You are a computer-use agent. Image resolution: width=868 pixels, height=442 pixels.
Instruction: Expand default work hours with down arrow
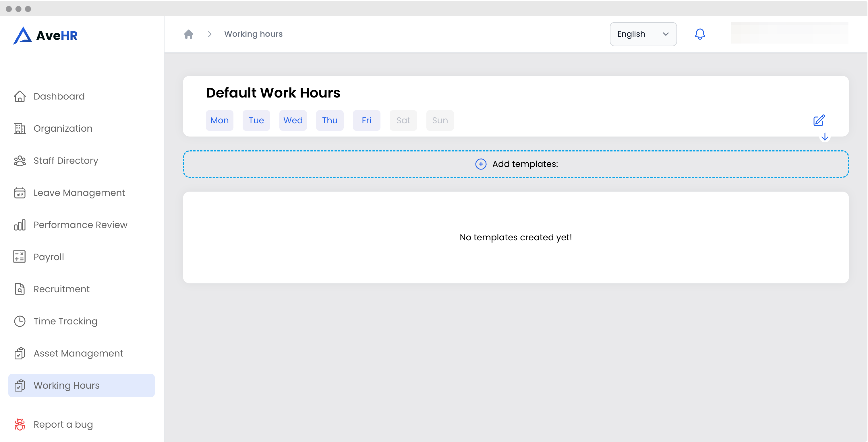pyautogui.click(x=825, y=137)
